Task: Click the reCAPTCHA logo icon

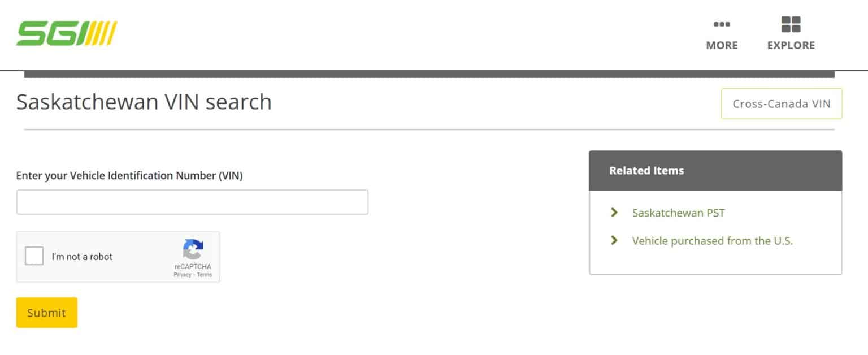Action: pyautogui.click(x=193, y=250)
